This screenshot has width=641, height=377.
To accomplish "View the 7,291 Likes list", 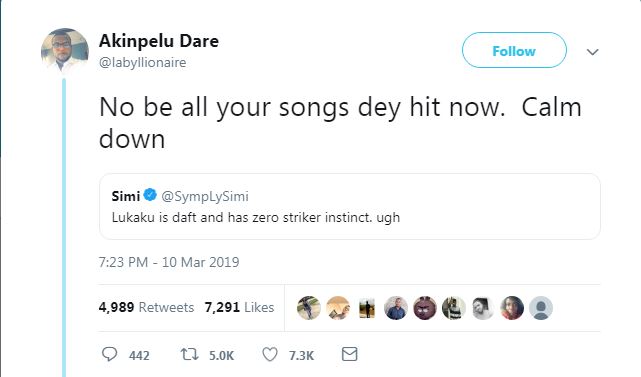I will coord(239,307).
